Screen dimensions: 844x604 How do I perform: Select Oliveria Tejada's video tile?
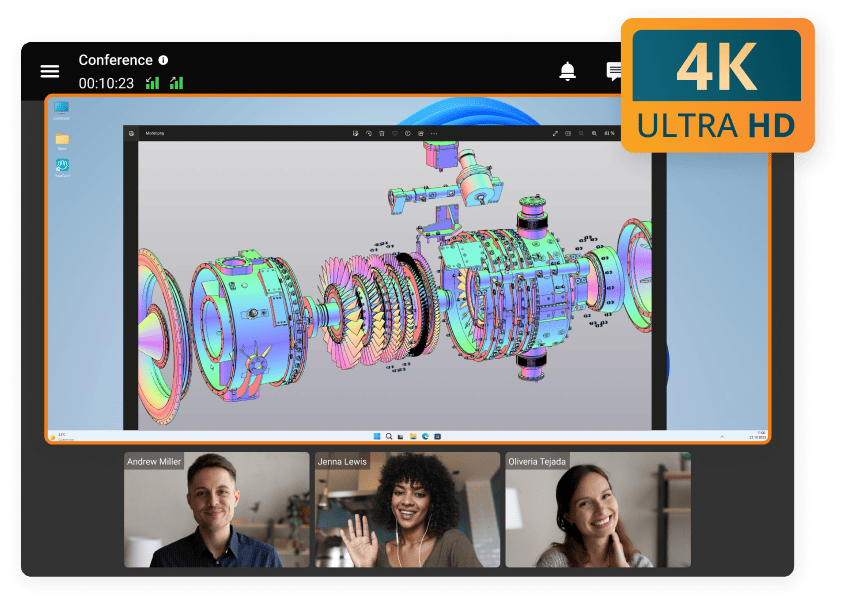tap(598, 509)
